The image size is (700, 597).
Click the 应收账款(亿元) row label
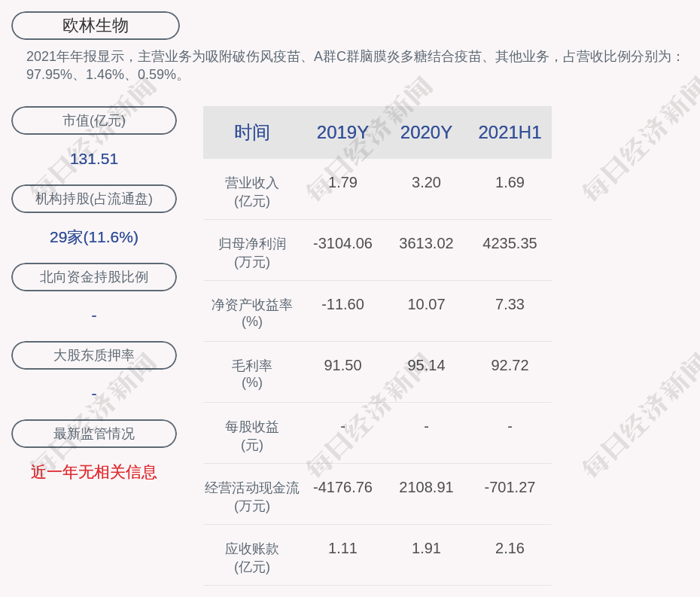pos(252,558)
